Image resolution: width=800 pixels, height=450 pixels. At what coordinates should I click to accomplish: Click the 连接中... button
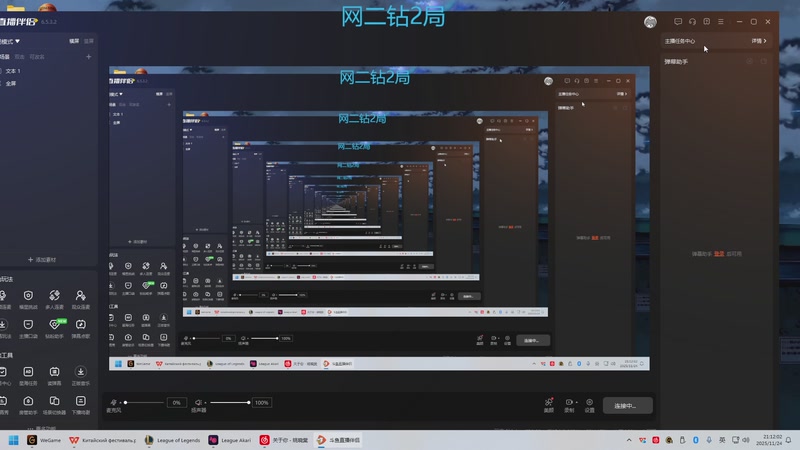[x=627, y=406]
